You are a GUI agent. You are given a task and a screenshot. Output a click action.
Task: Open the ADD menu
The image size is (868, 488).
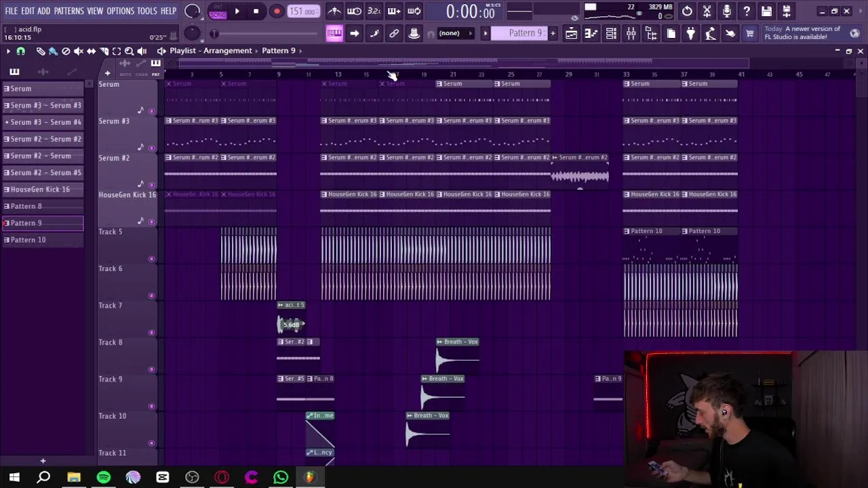pyautogui.click(x=44, y=11)
